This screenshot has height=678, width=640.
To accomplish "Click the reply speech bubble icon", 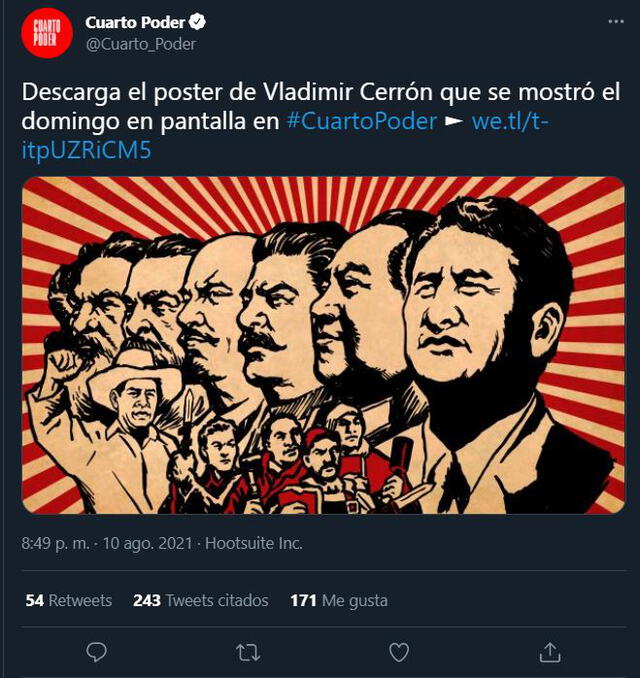I will pos(96,652).
